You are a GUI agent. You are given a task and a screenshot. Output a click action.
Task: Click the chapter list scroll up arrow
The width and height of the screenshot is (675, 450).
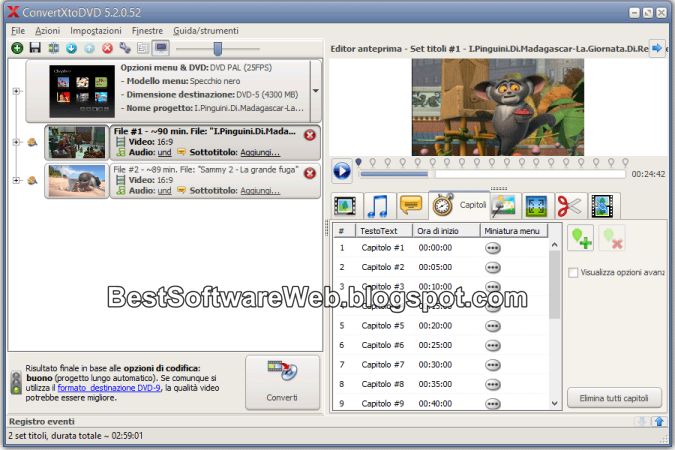(555, 245)
